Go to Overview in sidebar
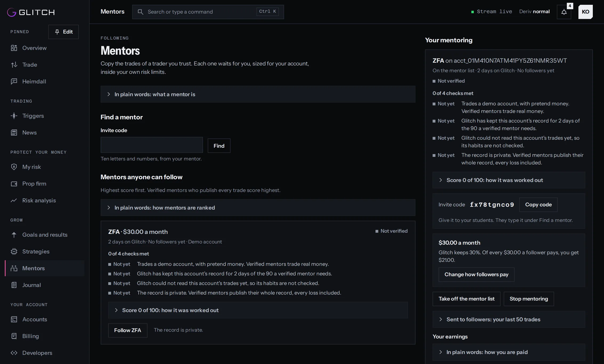Image resolution: width=604 pixels, height=364 pixels. 45,48
